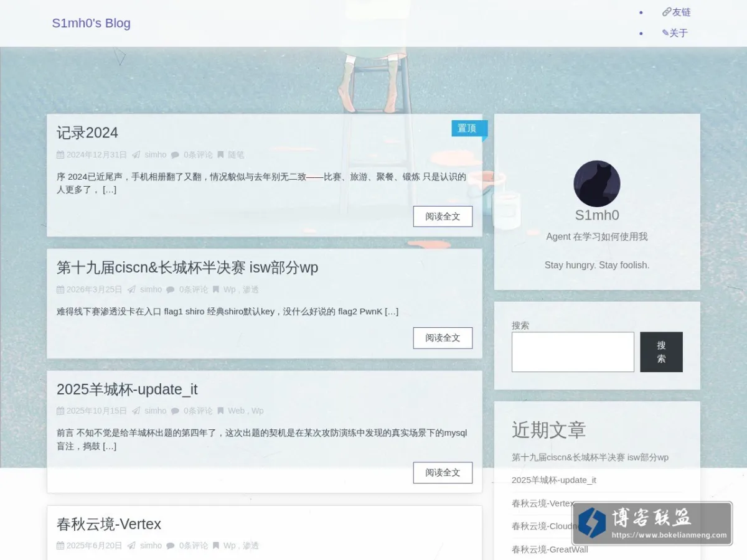
Task: Open author simho on 记录2024 post
Action: [x=156, y=155]
